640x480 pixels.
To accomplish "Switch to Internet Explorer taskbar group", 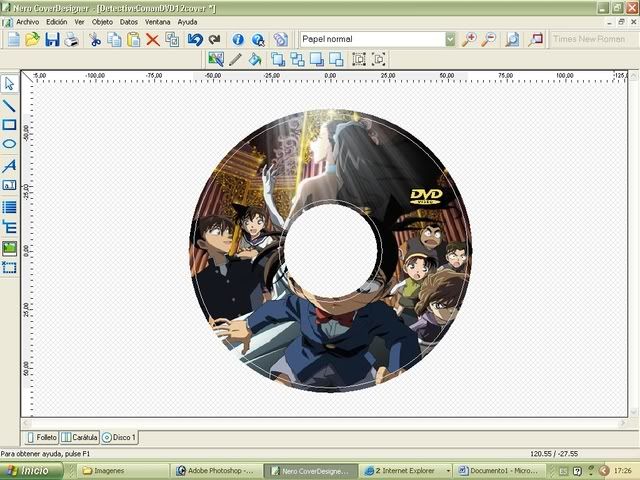I will pyautogui.click(x=406, y=471).
